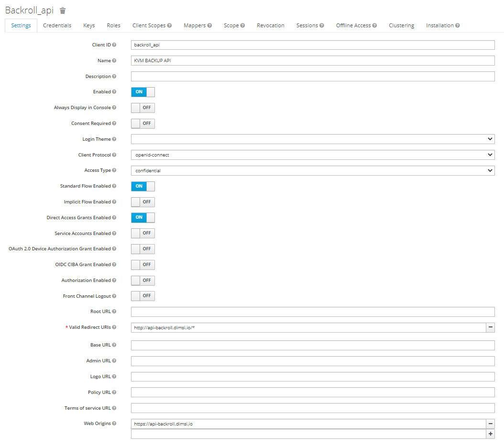Show help tooltip for Name field
Screen dimensions: 504x448
click(114, 60)
